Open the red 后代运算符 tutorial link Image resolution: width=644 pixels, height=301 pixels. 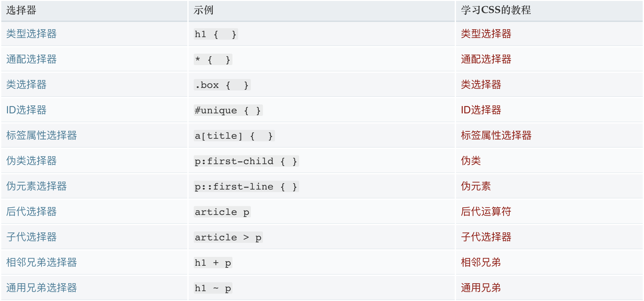486,211
